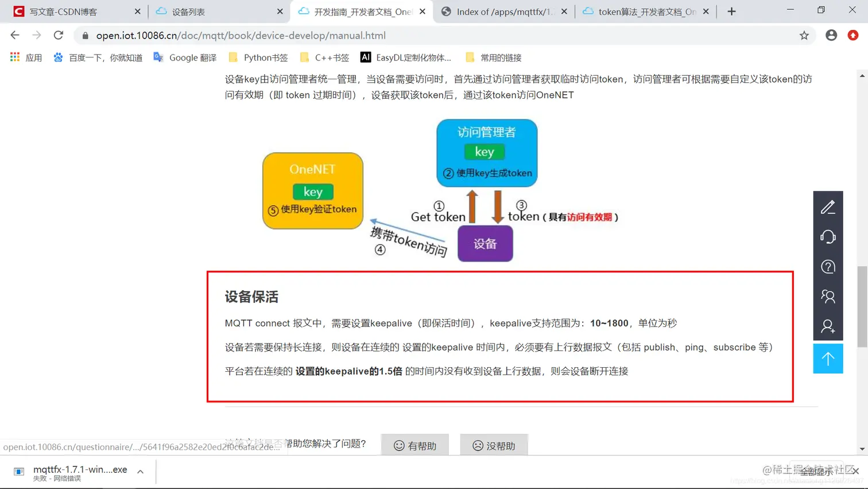Click the 访问管理者 box in diagram

[487, 153]
